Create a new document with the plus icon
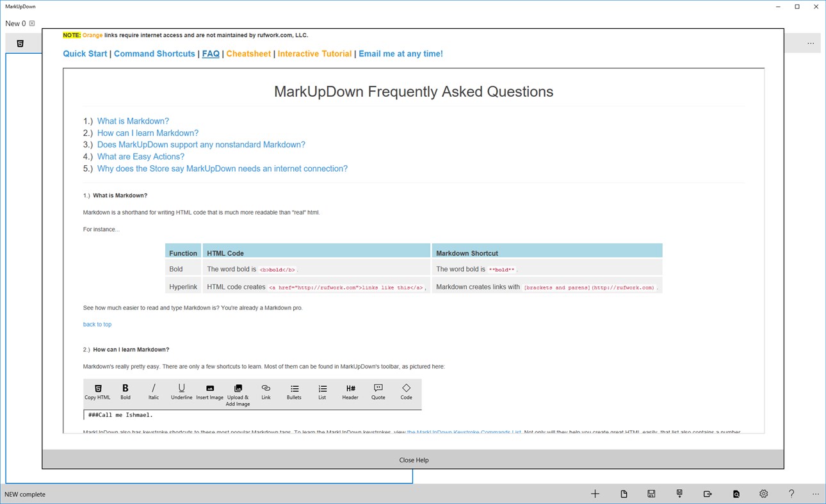The width and height of the screenshot is (826, 504). 595,494
